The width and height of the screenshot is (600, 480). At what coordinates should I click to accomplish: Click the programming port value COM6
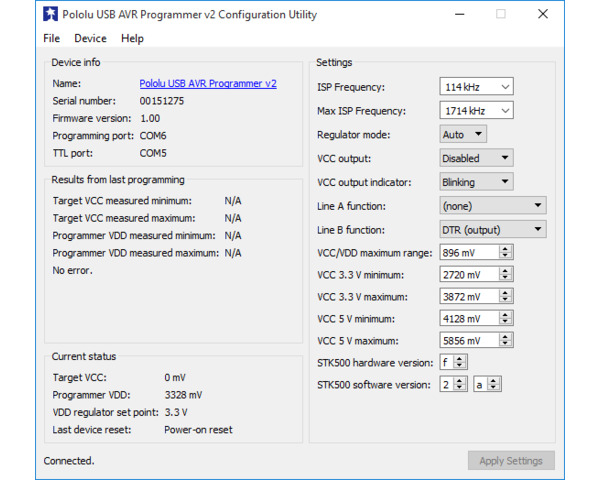click(x=153, y=136)
